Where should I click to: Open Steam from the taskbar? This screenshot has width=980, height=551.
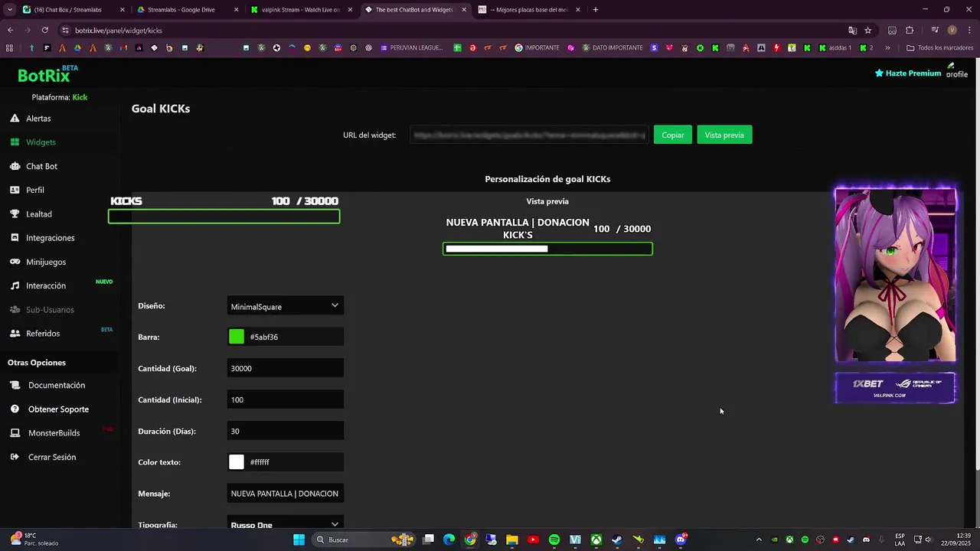pyautogui.click(x=617, y=540)
